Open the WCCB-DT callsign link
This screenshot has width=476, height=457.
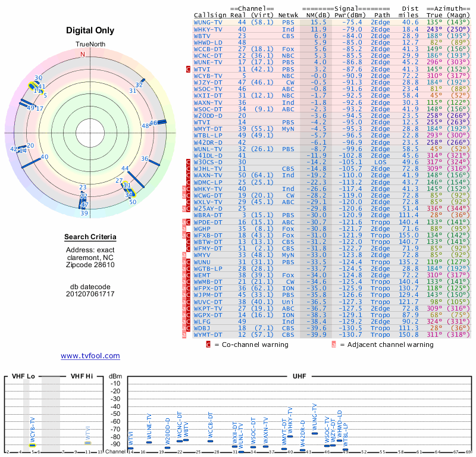coord(208,49)
